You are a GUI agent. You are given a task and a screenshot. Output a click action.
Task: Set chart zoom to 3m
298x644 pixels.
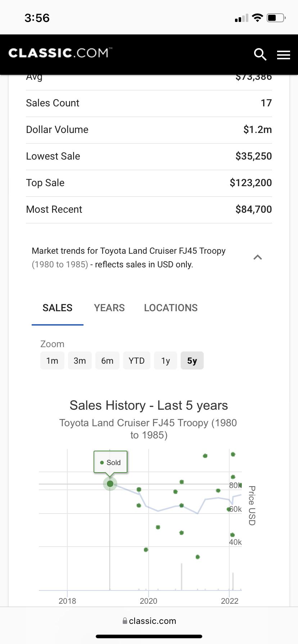(80, 360)
